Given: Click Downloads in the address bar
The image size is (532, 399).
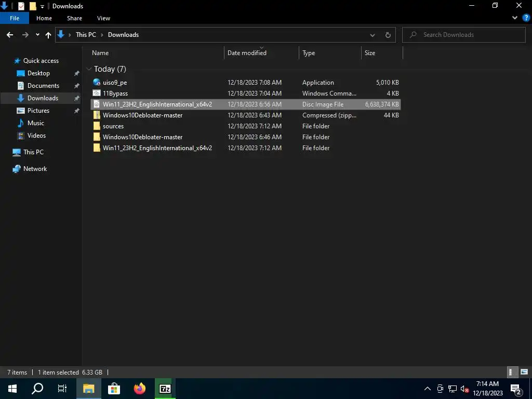Looking at the screenshot, I should click(x=123, y=35).
